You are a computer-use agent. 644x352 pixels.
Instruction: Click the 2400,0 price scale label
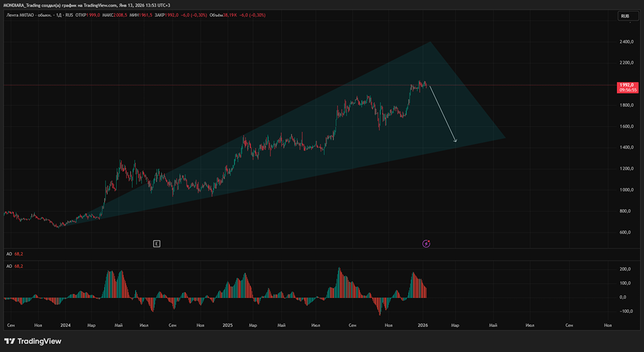tap(627, 42)
